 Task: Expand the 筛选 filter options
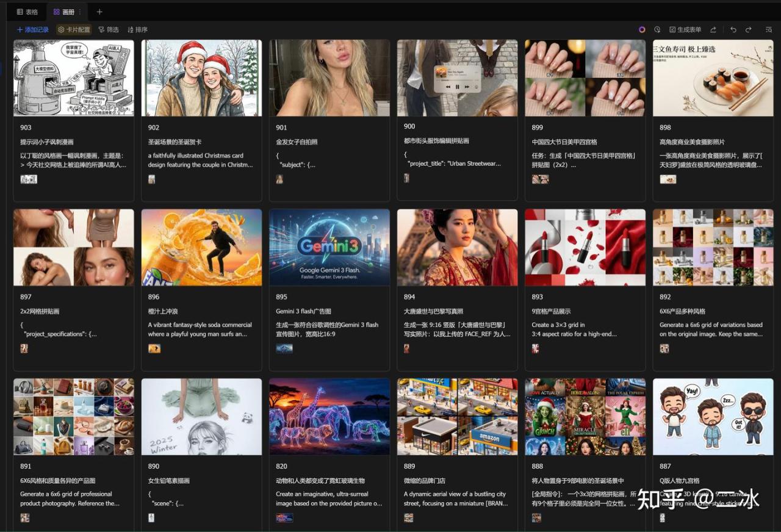click(x=109, y=30)
